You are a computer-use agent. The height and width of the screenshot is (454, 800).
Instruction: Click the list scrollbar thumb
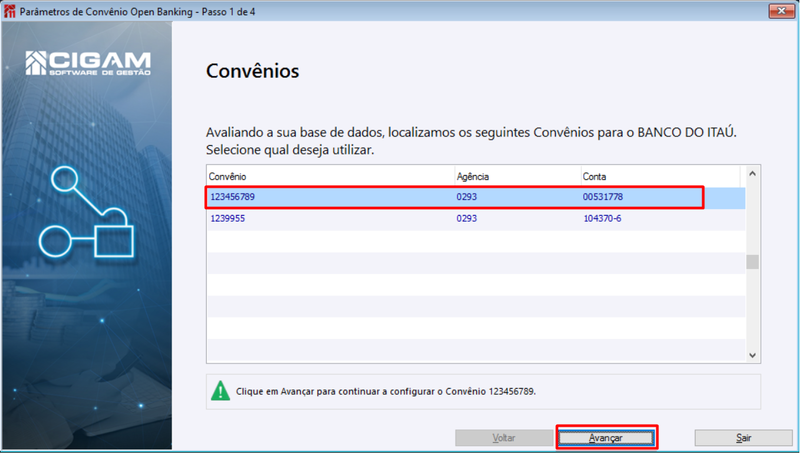(753, 262)
